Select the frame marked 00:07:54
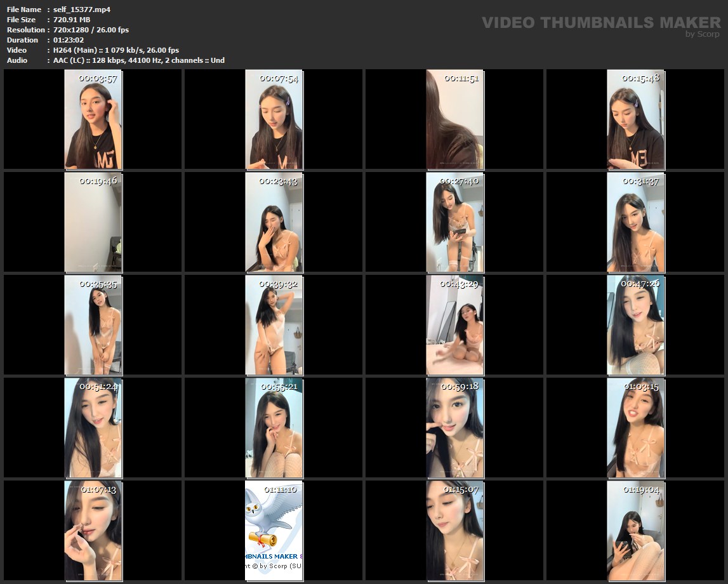This screenshot has height=584, width=728. (x=274, y=119)
